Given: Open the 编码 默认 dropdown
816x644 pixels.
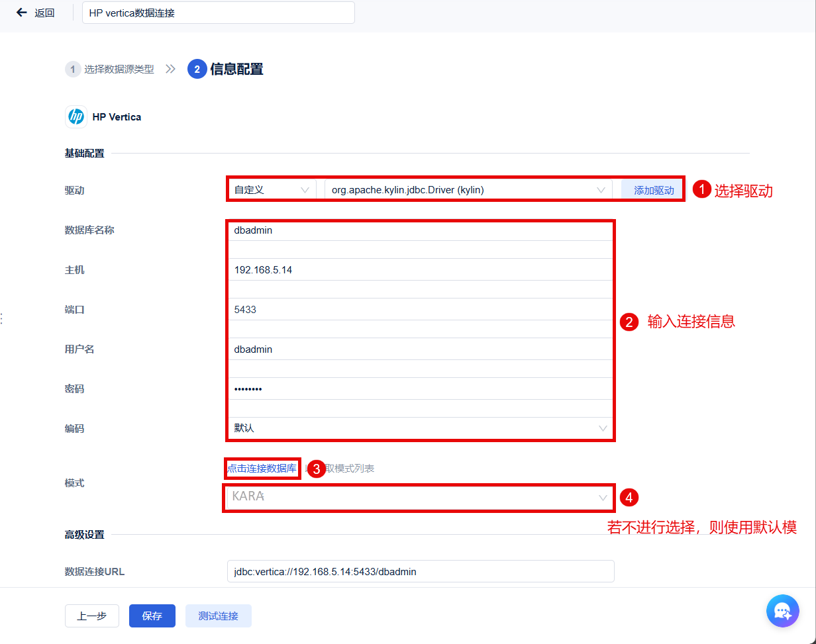Looking at the screenshot, I should [x=420, y=428].
